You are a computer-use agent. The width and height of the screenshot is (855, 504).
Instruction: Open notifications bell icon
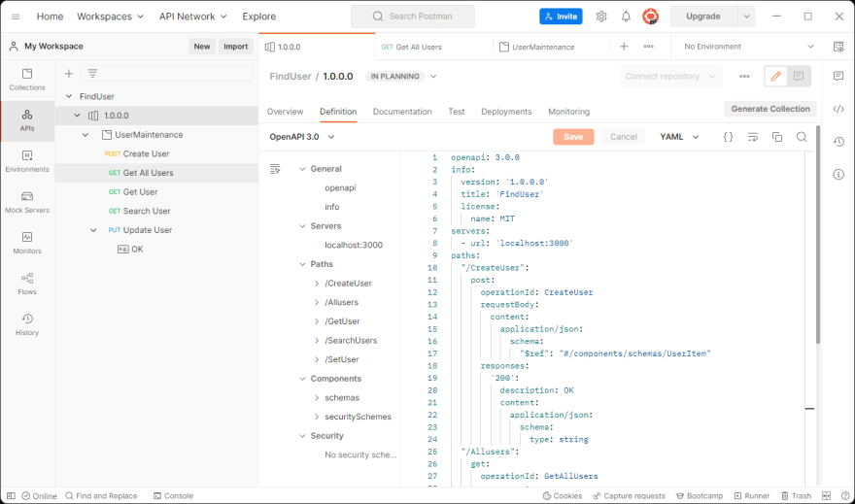(626, 17)
